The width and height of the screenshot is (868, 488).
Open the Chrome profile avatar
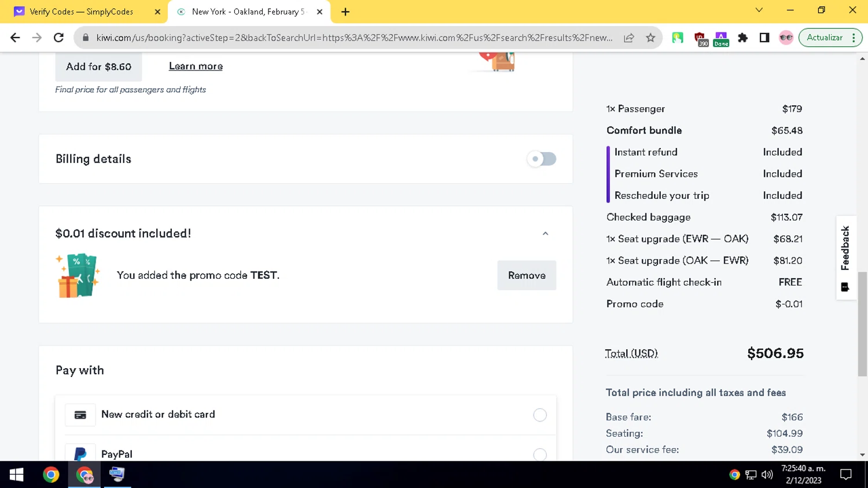[x=786, y=38]
